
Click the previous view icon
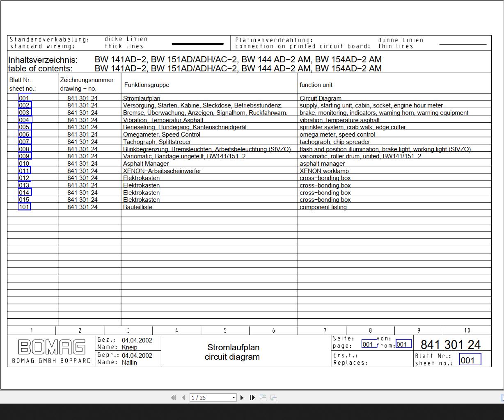click(x=263, y=397)
